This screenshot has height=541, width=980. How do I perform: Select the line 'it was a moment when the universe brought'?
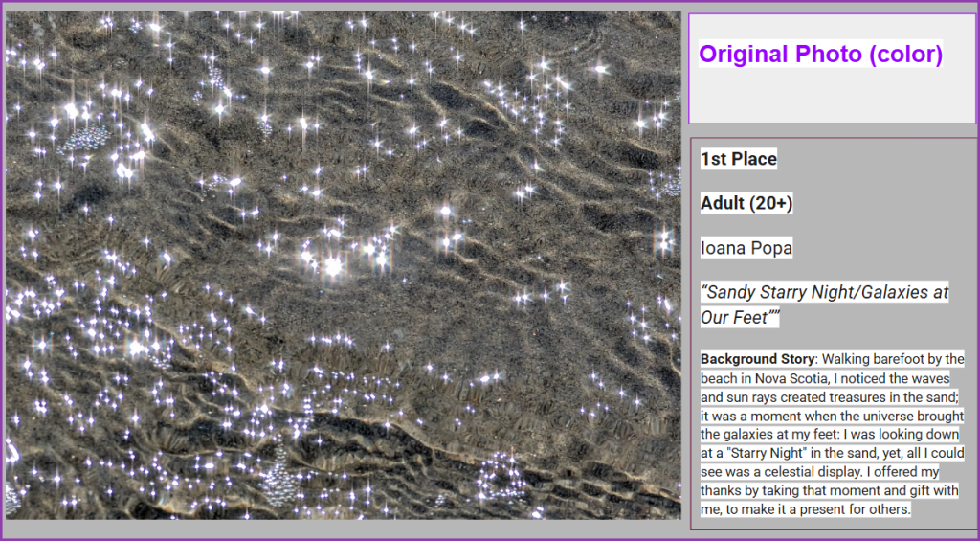click(x=832, y=416)
